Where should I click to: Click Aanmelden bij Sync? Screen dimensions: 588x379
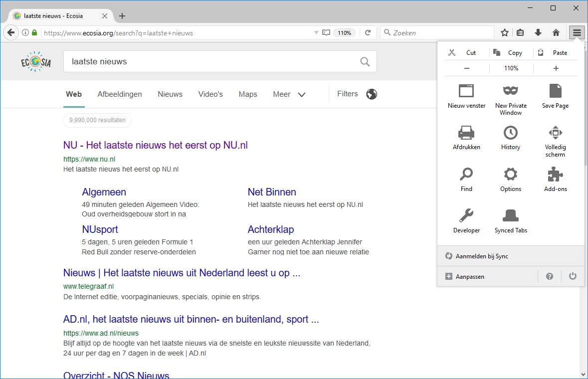click(511, 256)
